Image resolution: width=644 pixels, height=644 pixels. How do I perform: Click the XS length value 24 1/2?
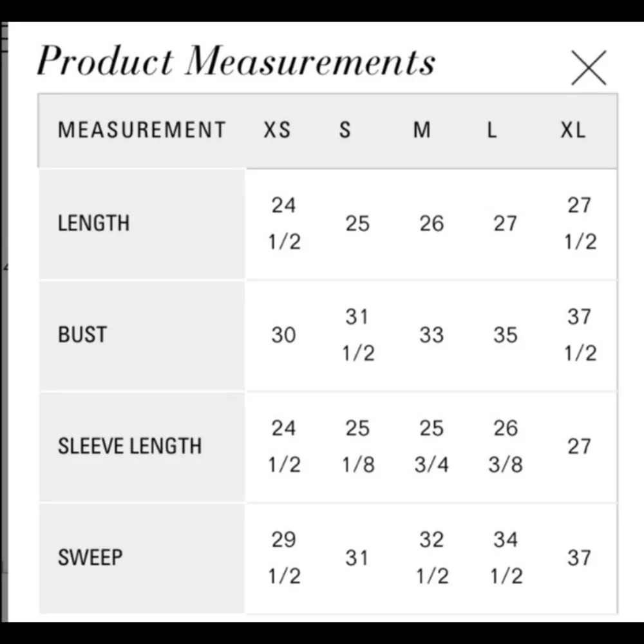[284, 223]
